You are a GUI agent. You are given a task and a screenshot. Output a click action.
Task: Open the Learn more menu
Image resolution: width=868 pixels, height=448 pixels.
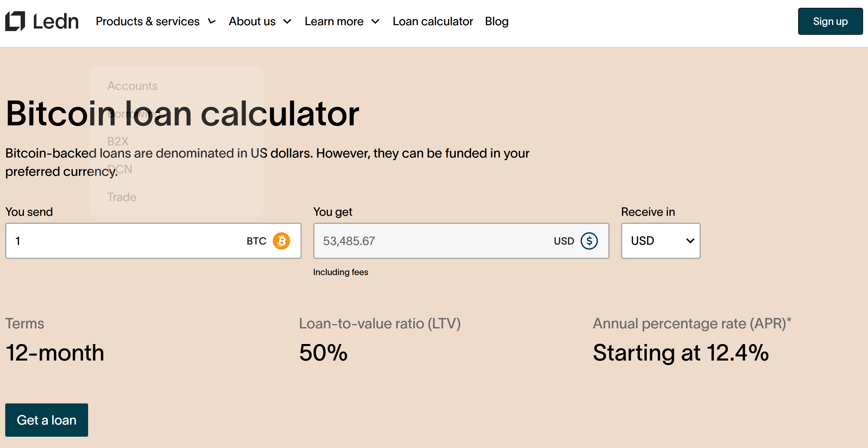(x=334, y=21)
